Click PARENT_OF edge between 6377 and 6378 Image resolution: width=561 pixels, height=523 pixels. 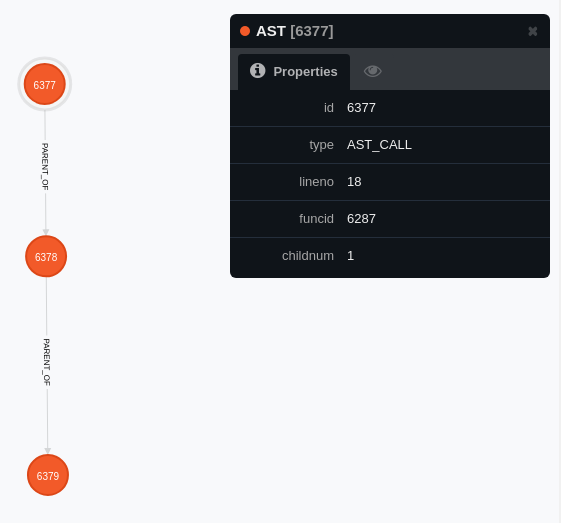tap(45, 166)
